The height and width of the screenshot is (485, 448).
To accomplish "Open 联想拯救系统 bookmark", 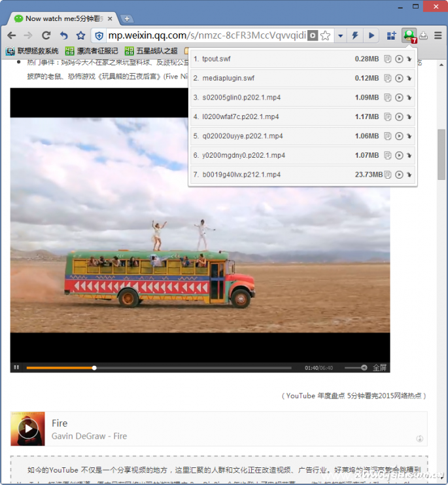I will [x=32, y=51].
